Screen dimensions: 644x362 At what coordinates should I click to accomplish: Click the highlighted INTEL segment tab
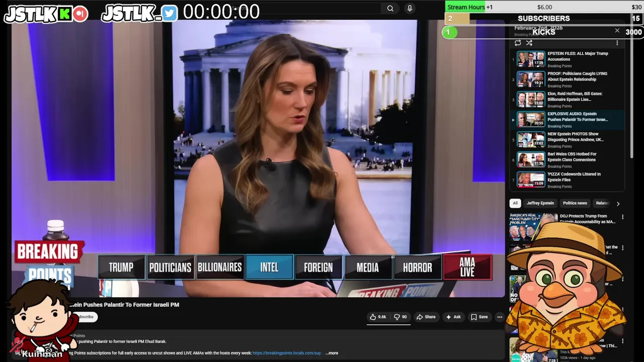[269, 267]
